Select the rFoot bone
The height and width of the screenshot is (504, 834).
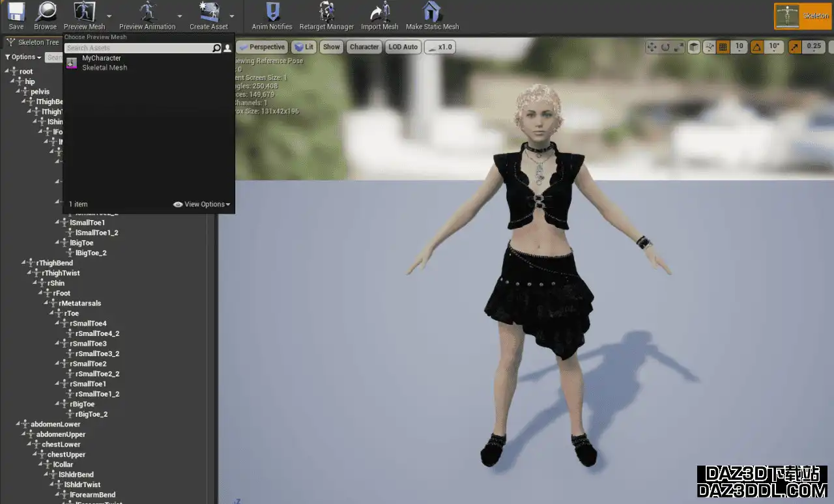(62, 293)
